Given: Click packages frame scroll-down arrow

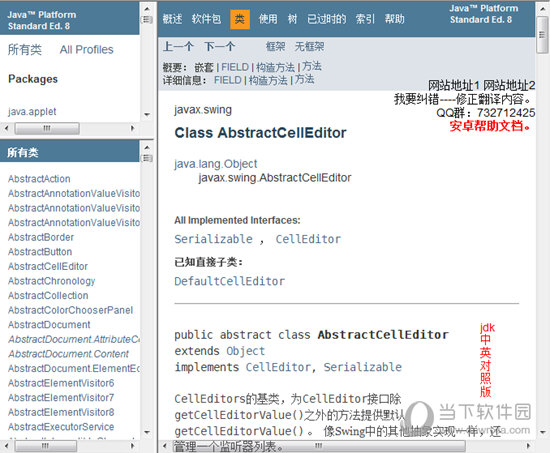Looking at the screenshot, I should [x=147, y=114].
